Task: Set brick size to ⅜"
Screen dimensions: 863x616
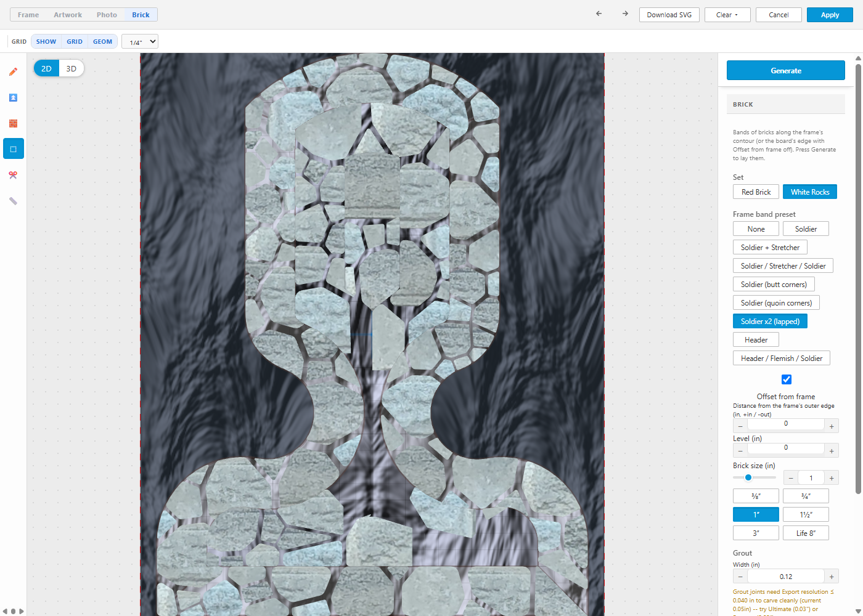Action: [x=756, y=496]
